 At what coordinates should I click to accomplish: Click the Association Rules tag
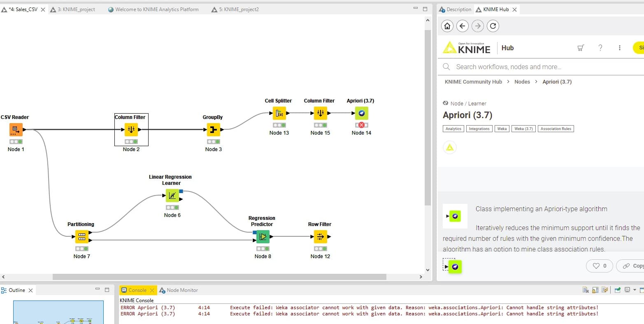(556, 129)
